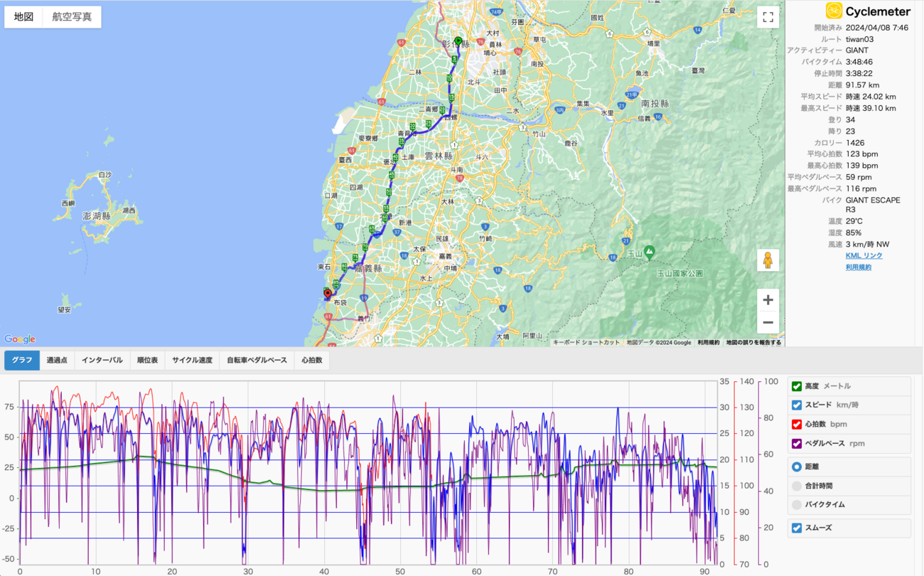
Task: Select the 合計時間 radio button
Action: (x=797, y=486)
